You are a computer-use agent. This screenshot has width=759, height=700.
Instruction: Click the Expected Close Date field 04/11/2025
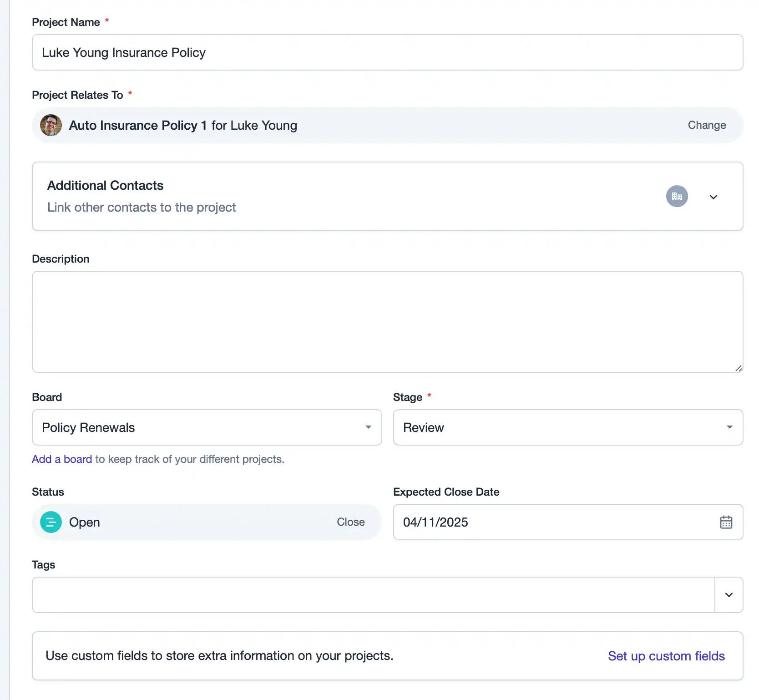(568, 522)
